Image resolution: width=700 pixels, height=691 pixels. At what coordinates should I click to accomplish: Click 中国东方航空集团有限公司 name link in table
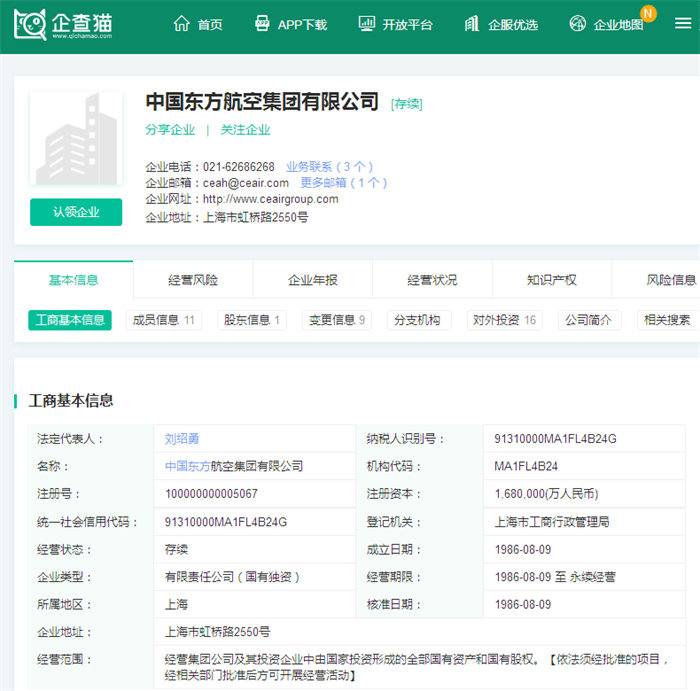pos(234,466)
